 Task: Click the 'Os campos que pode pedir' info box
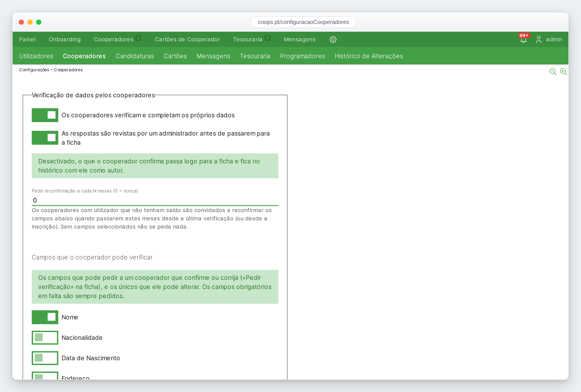point(155,287)
